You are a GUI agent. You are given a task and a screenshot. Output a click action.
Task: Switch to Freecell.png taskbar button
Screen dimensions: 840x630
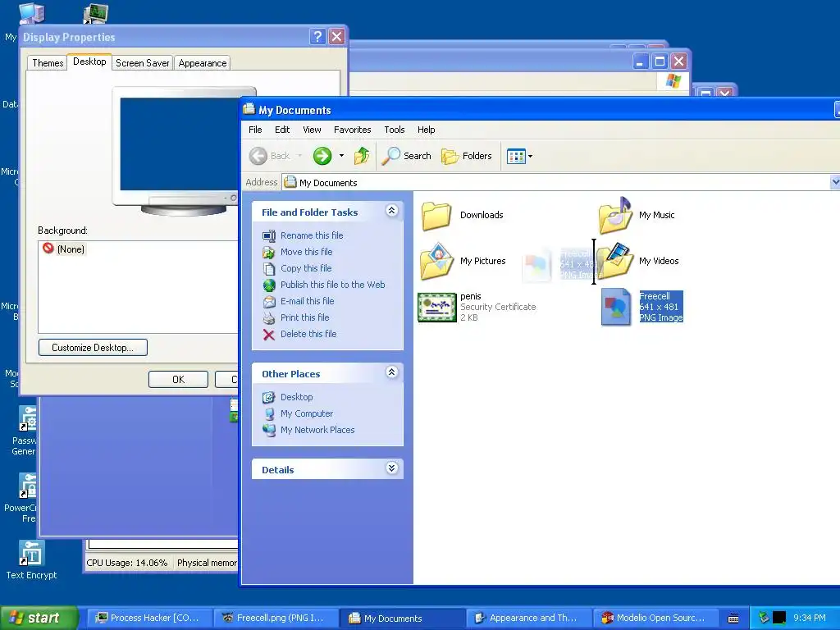[x=276, y=618]
